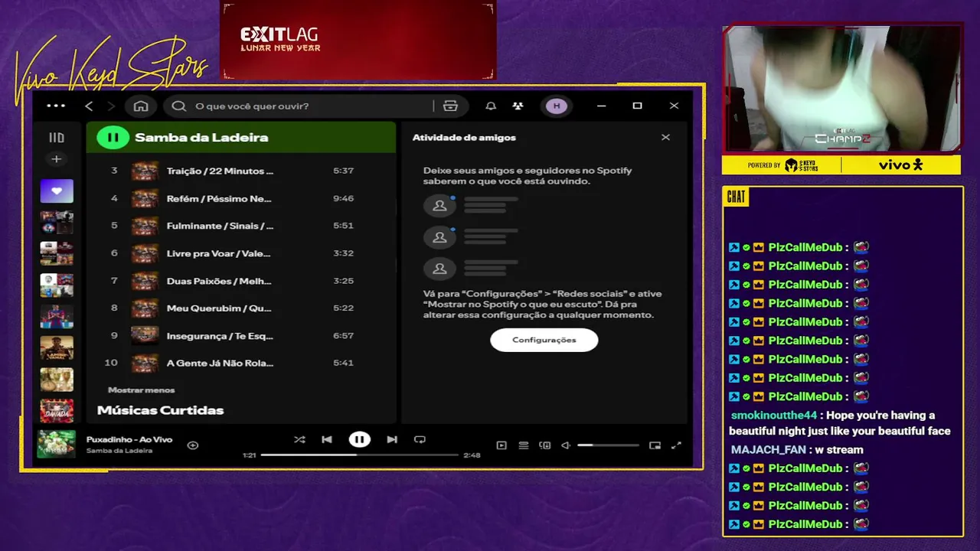This screenshot has width=980, height=551.
Task: Select track 'A Gente Já Não Rola...'
Action: pyautogui.click(x=220, y=363)
